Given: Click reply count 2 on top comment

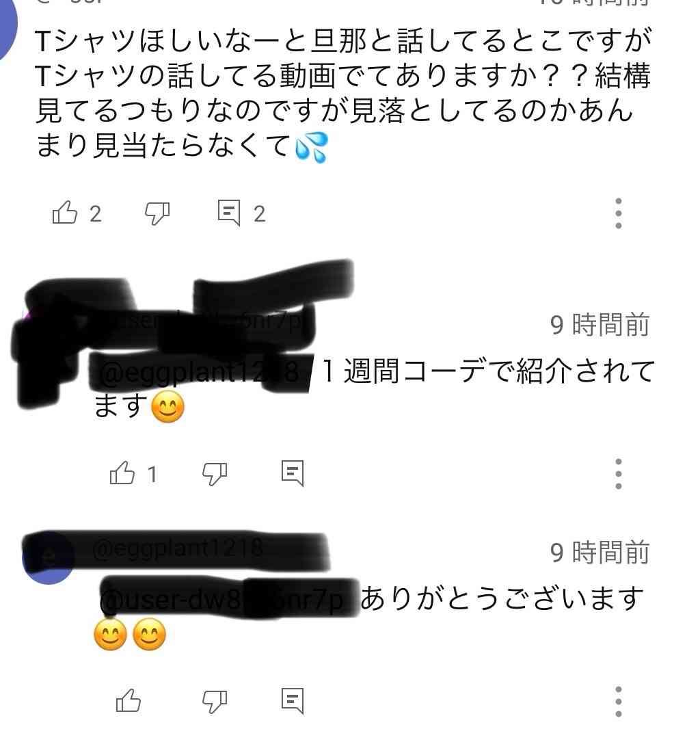Looking at the screenshot, I should 259,214.
